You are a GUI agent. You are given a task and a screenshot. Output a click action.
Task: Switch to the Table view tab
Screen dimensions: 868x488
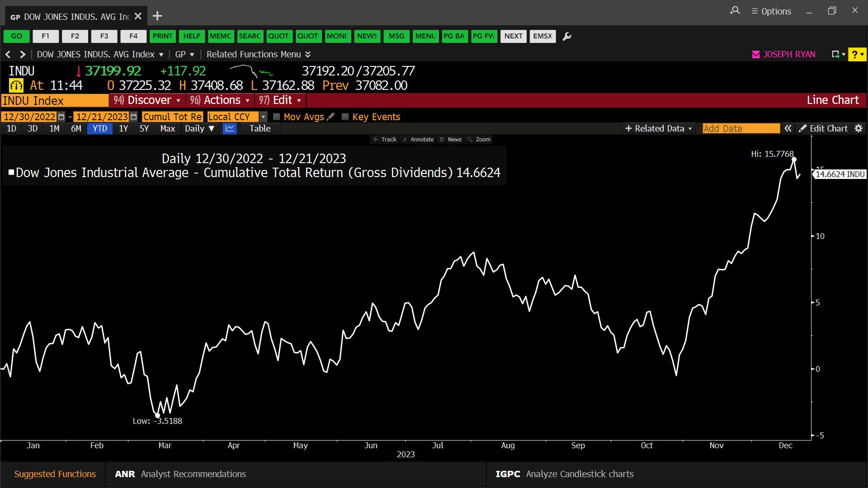[x=260, y=129]
